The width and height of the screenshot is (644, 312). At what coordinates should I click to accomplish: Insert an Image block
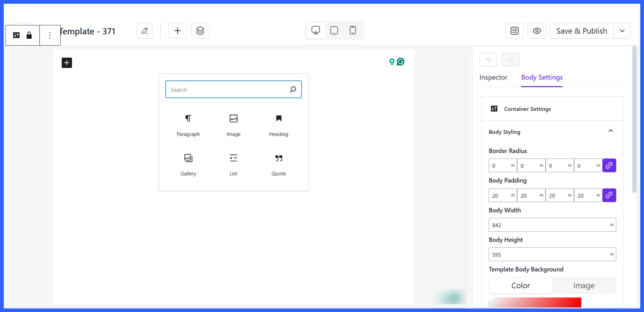click(233, 126)
